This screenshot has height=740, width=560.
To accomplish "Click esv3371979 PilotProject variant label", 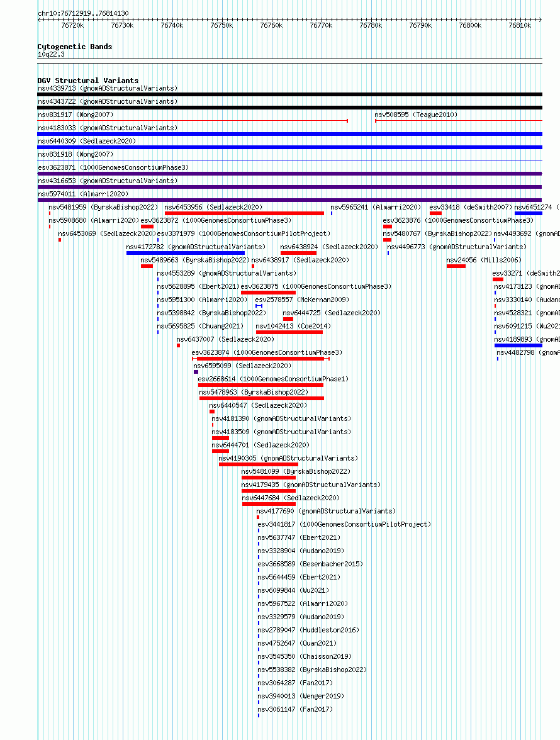I will tap(244, 233).
